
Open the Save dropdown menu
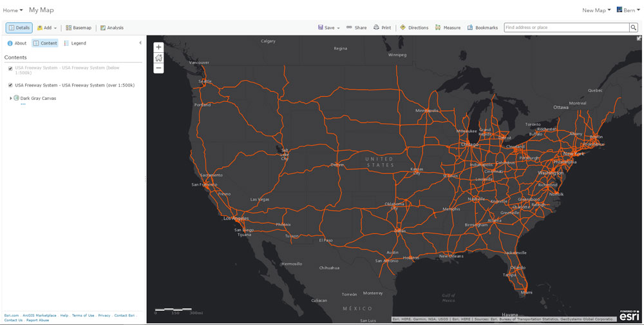329,28
